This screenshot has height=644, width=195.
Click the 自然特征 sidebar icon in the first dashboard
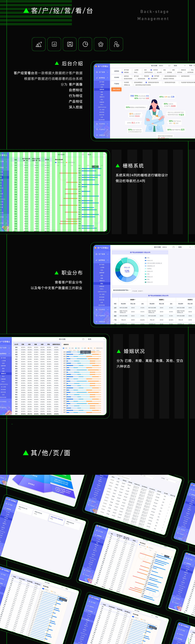coord(97,78)
